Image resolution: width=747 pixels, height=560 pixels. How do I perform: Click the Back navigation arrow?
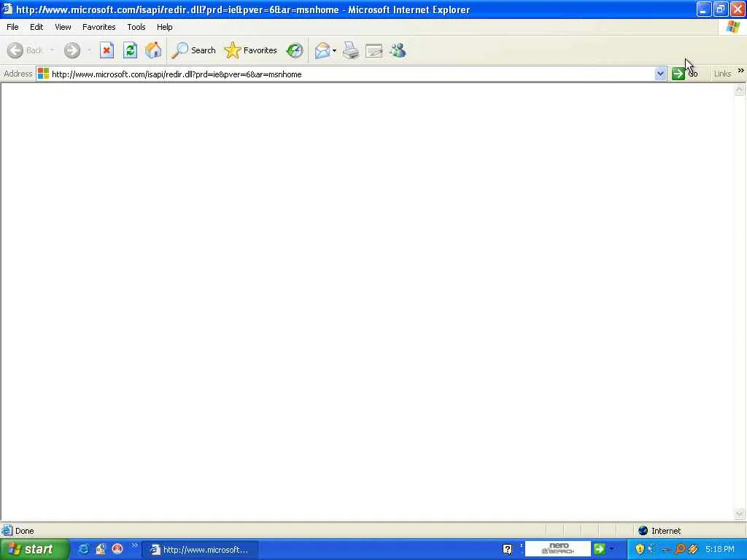pos(15,50)
